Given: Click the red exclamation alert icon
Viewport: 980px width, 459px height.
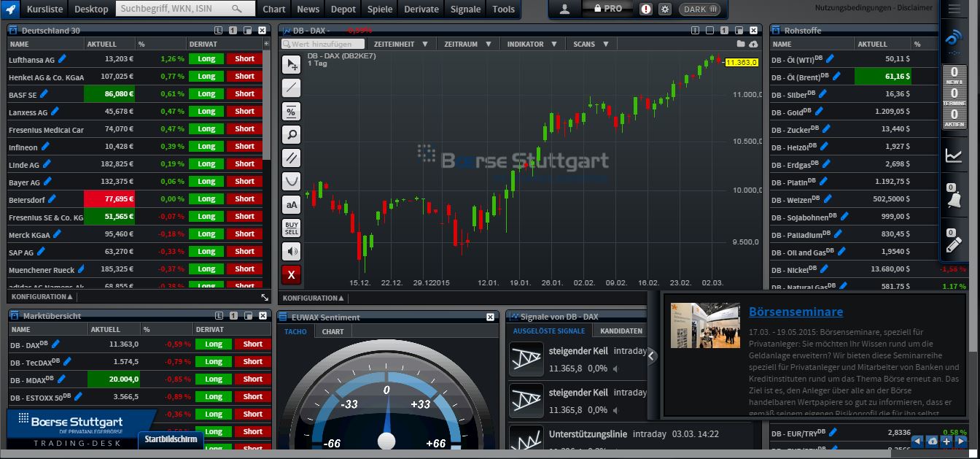Looking at the screenshot, I should [x=646, y=9].
